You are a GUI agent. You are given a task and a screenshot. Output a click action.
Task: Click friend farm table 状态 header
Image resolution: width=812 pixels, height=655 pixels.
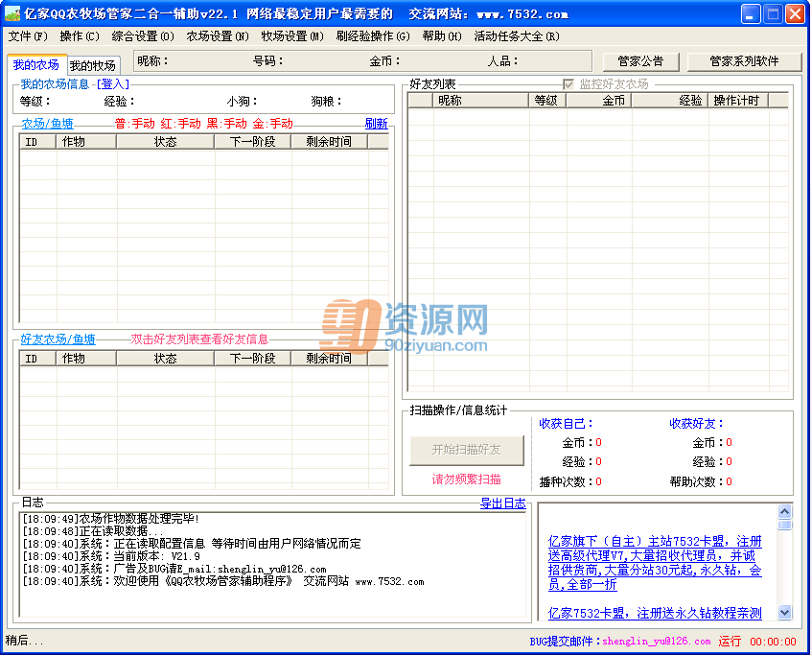[165, 358]
